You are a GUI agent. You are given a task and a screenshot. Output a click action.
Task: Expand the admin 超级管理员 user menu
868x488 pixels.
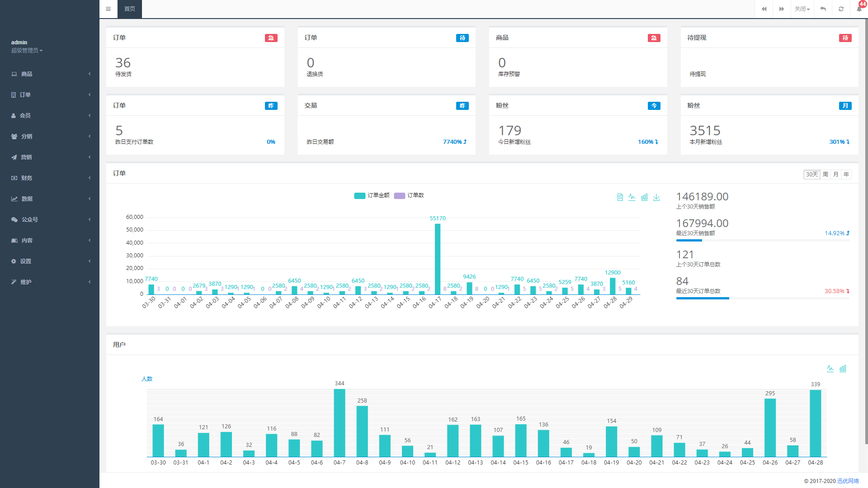coord(27,51)
